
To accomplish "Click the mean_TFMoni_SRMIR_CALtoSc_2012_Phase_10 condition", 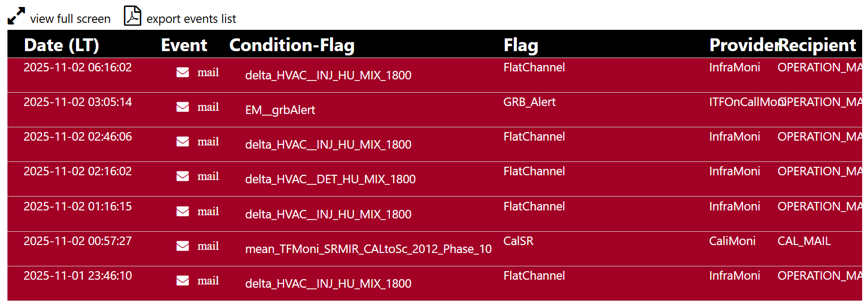I will (368, 249).
